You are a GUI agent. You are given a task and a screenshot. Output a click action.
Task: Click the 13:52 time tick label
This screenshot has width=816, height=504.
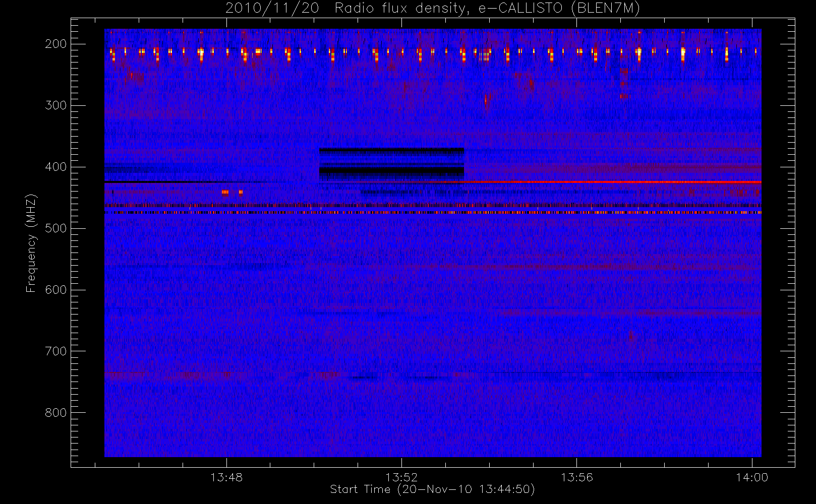[x=401, y=477]
